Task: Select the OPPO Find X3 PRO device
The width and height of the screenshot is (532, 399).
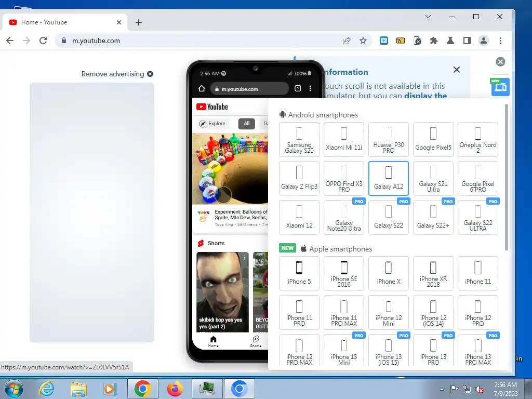Action: tap(344, 179)
